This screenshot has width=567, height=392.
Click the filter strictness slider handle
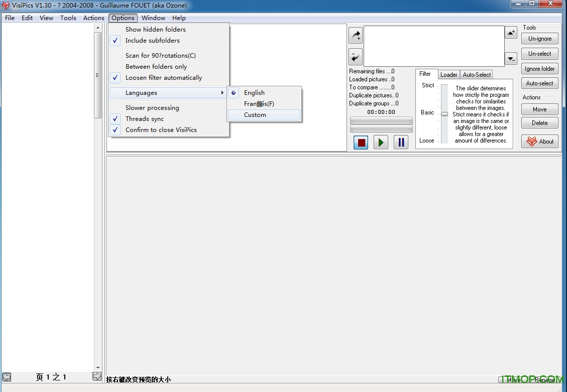[444, 114]
